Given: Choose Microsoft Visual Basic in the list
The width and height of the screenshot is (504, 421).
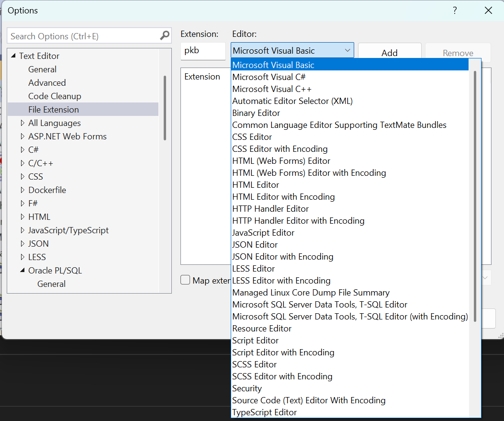Looking at the screenshot, I should 350,65.
